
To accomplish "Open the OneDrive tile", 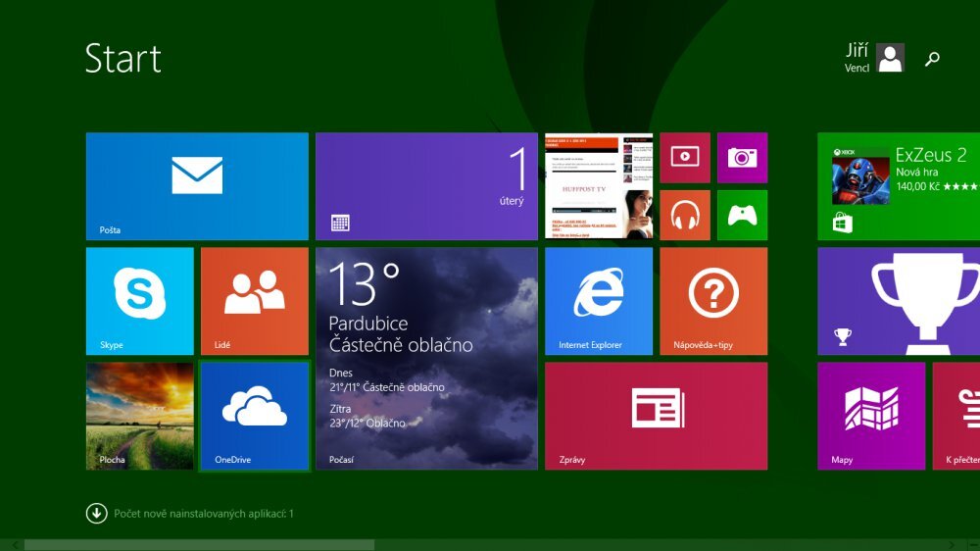I will tap(255, 416).
